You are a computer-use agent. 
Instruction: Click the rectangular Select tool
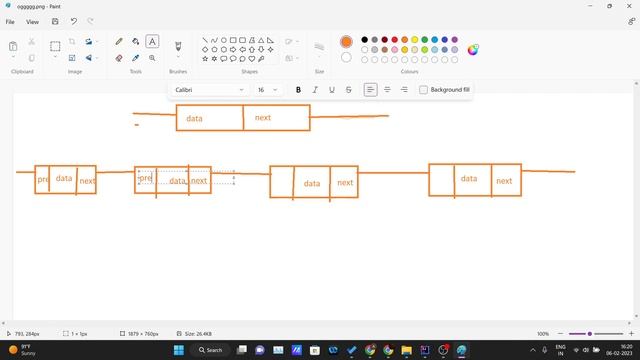(x=55, y=46)
